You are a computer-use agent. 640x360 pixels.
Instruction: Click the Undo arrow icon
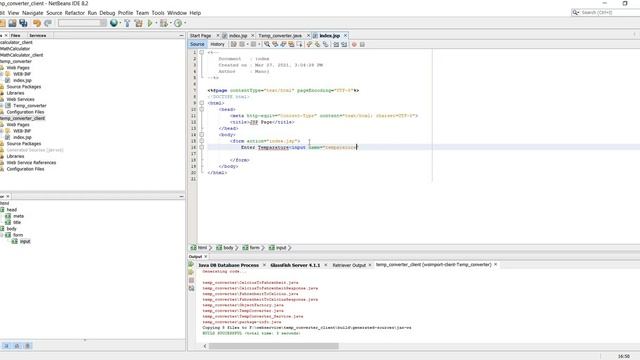[37, 23]
